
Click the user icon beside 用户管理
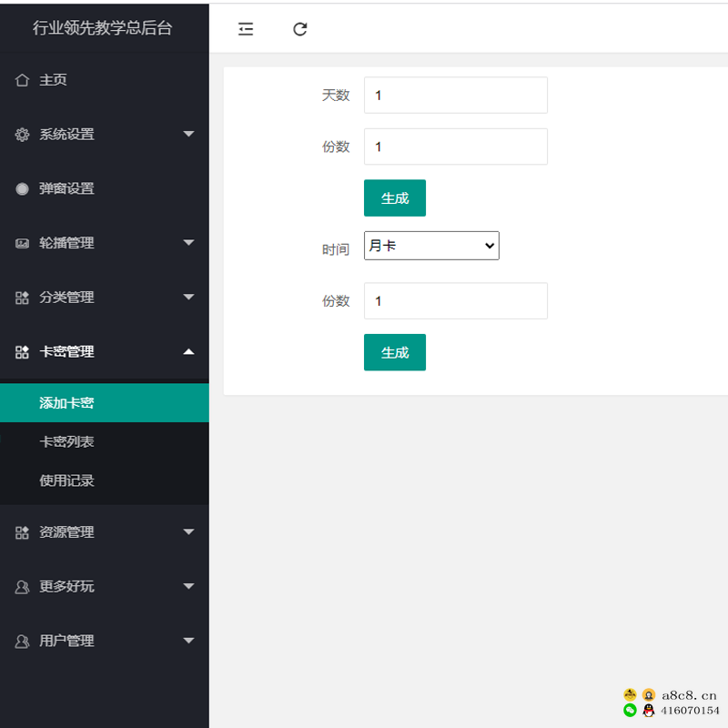pyautogui.click(x=22, y=641)
